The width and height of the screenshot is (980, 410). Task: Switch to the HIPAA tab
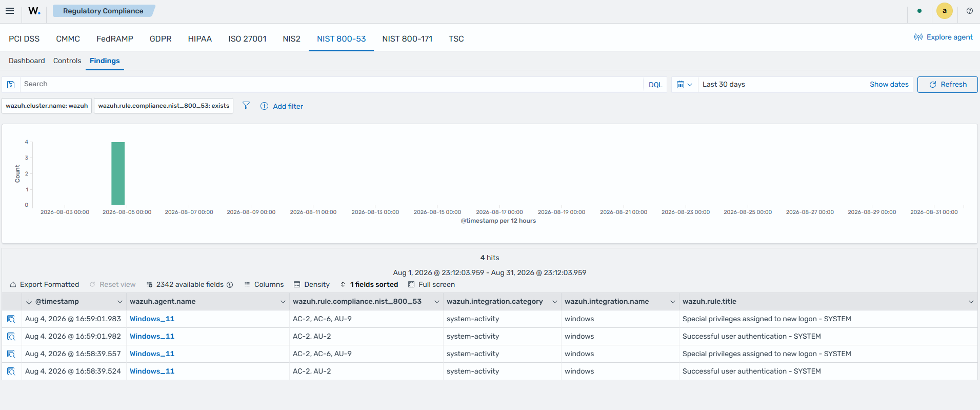200,39
